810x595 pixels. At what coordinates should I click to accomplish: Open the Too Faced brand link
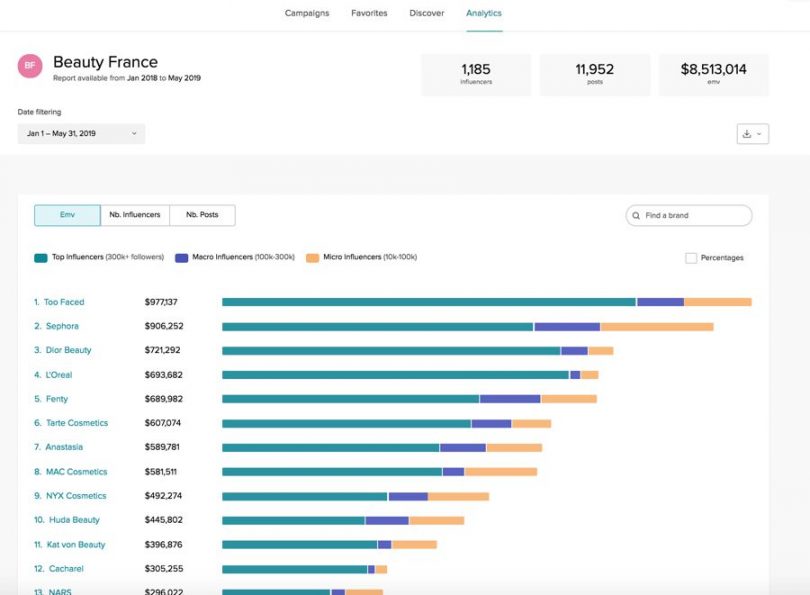64,302
